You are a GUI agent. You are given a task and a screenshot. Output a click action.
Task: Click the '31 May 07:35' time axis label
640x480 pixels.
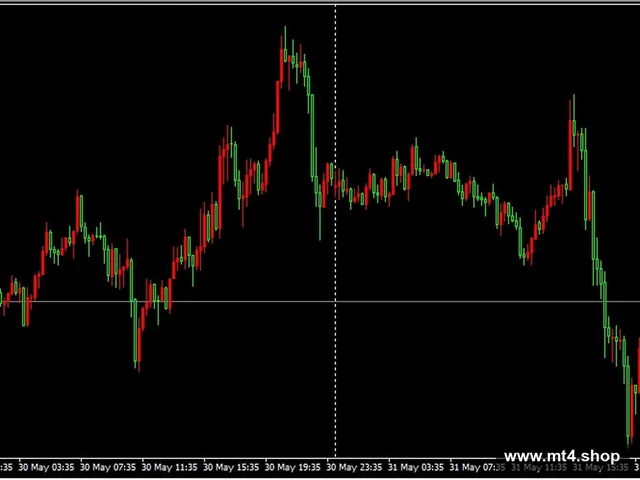pyautogui.click(x=478, y=467)
